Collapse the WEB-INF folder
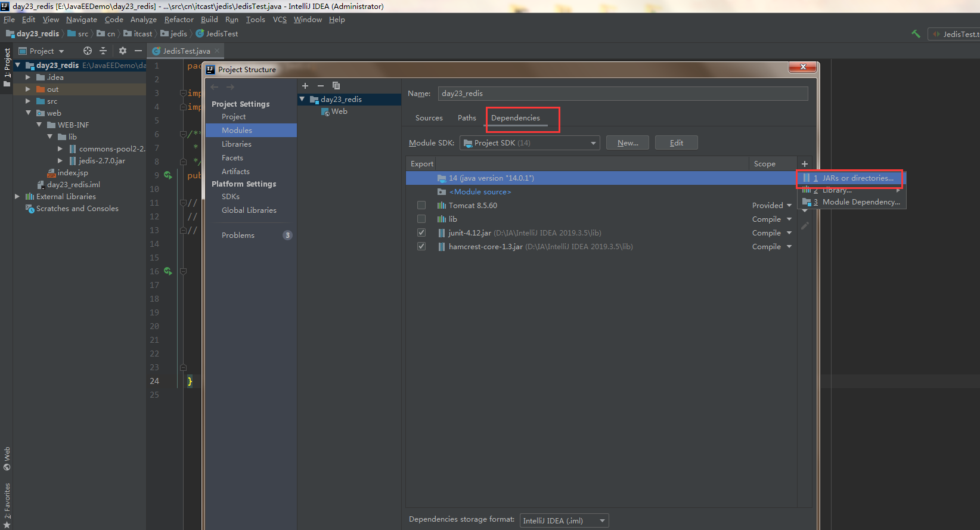This screenshot has width=980, height=530. pos(39,125)
